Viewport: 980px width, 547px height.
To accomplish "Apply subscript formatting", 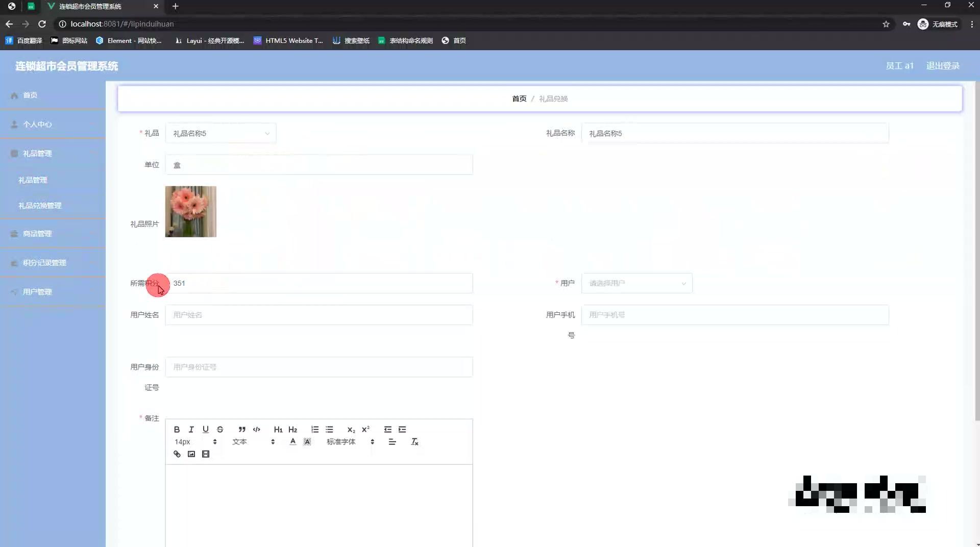I will 351,429.
